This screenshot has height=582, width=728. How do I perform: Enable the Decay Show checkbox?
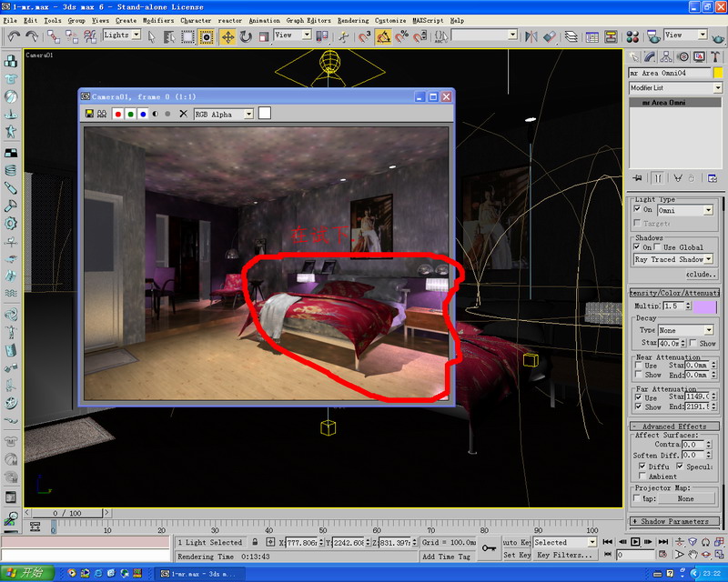[x=693, y=343]
